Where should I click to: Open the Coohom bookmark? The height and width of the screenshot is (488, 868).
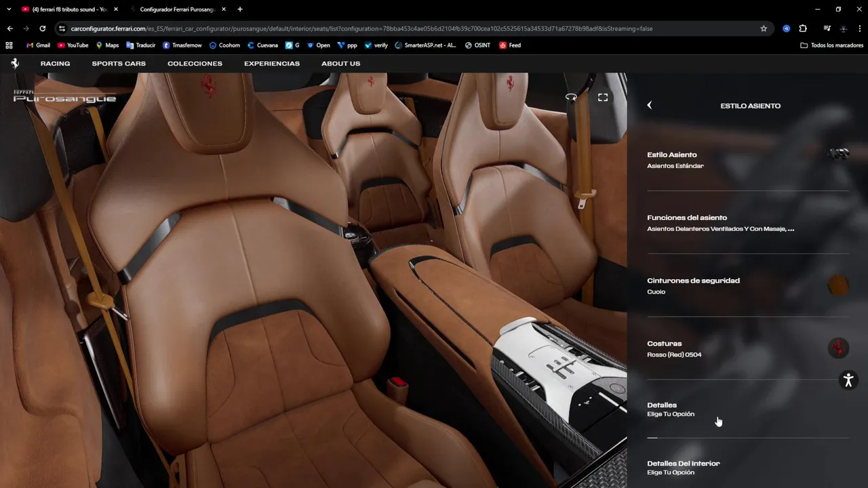coord(224,45)
